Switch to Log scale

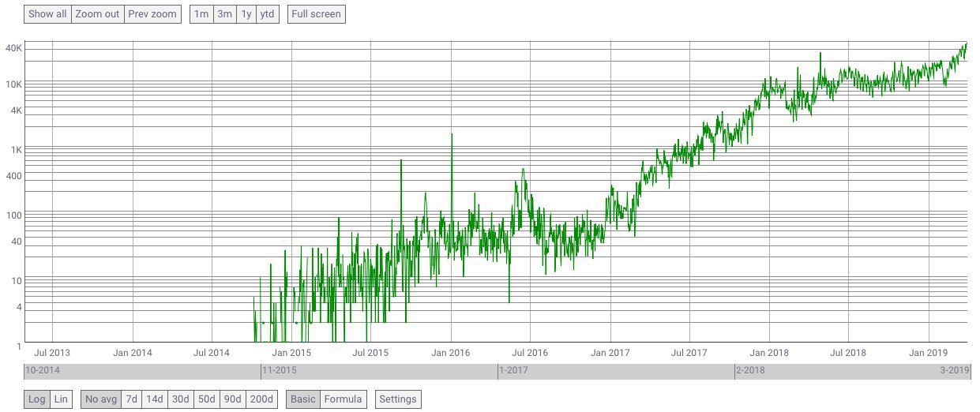pyautogui.click(x=37, y=399)
